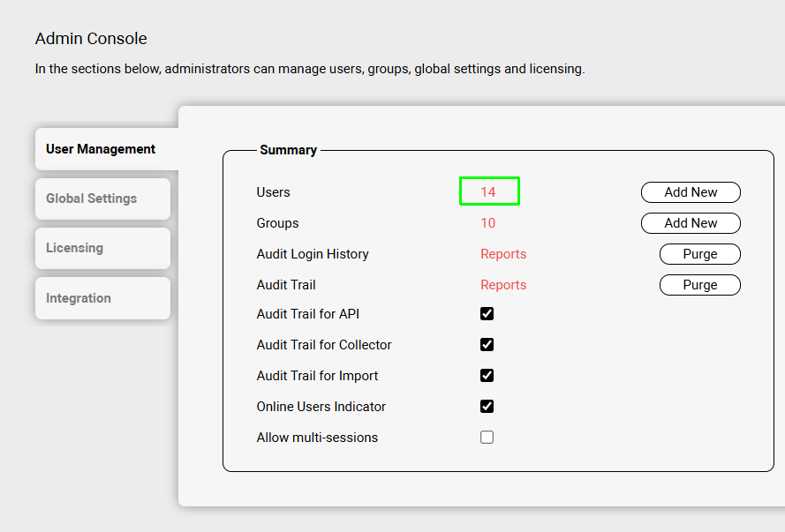Image resolution: width=785 pixels, height=532 pixels.
Task: Open the Licensing tab
Action: pos(75,248)
